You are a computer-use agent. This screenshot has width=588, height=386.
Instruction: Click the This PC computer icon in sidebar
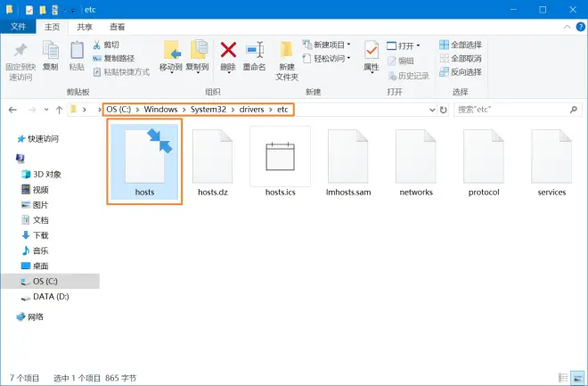coord(20,159)
